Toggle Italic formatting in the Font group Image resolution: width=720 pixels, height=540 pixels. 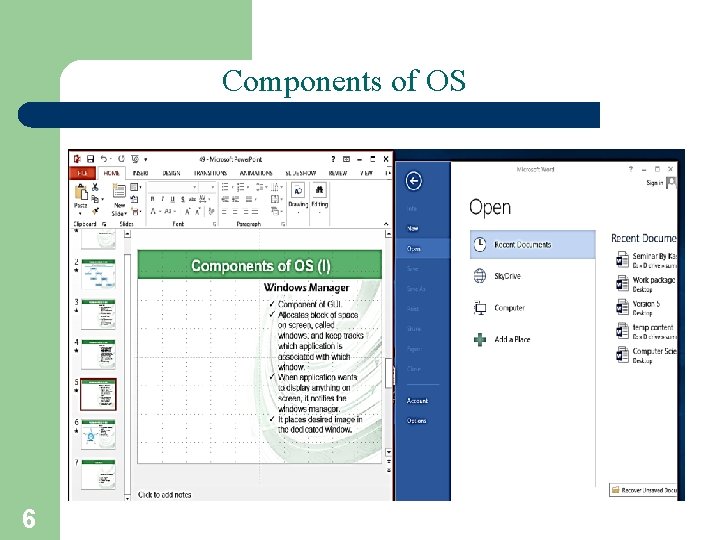163,199
